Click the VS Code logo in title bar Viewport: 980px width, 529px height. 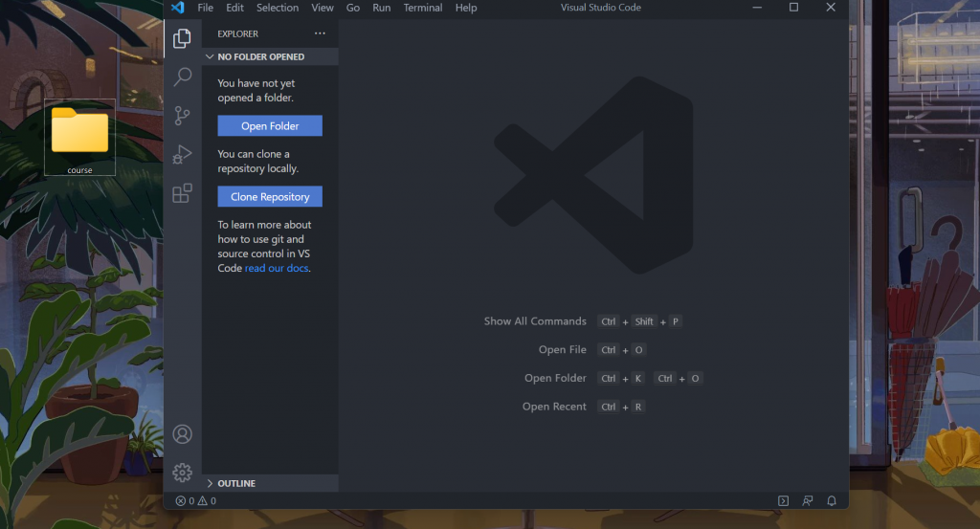(x=177, y=8)
